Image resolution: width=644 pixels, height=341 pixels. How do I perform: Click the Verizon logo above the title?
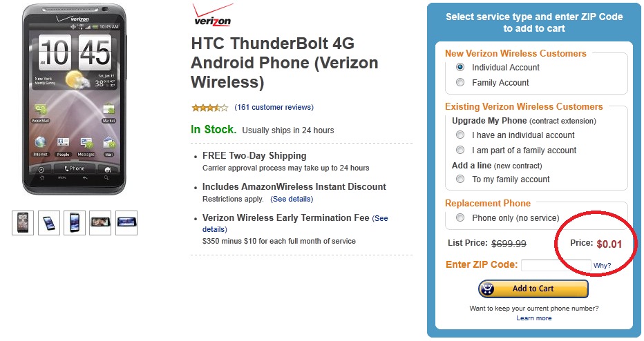[213, 15]
